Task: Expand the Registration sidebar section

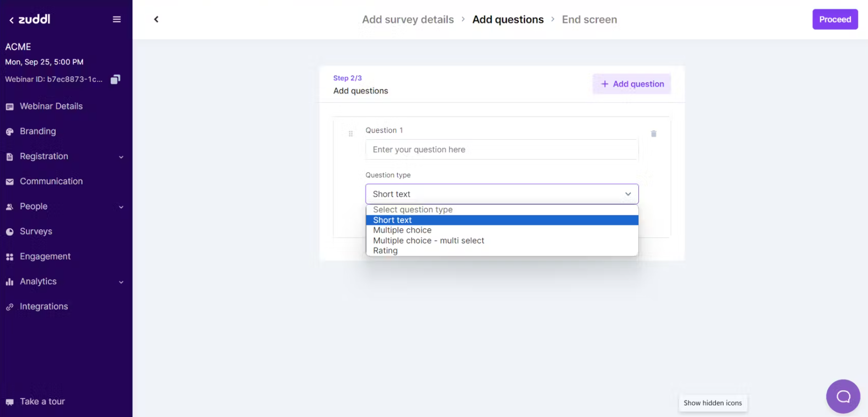Action: point(121,157)
